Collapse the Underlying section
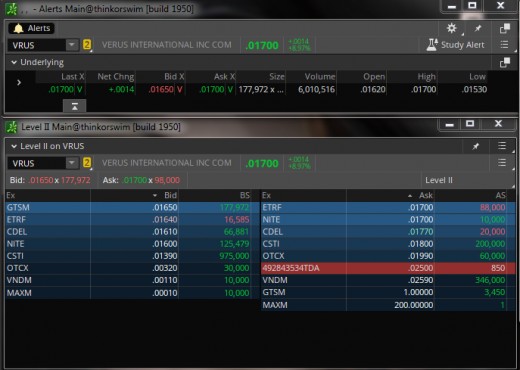The image size is (520, 370). tap(14, 62)
